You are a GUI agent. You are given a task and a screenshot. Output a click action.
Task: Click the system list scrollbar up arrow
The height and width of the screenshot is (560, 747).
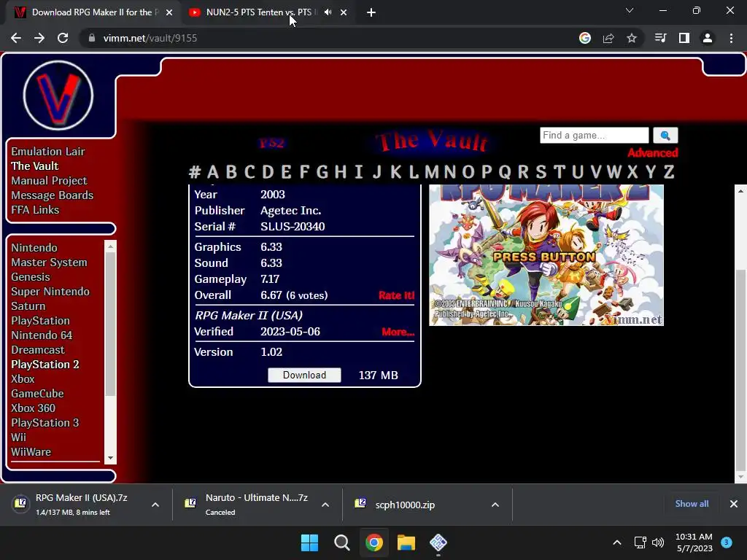[110, 246]
